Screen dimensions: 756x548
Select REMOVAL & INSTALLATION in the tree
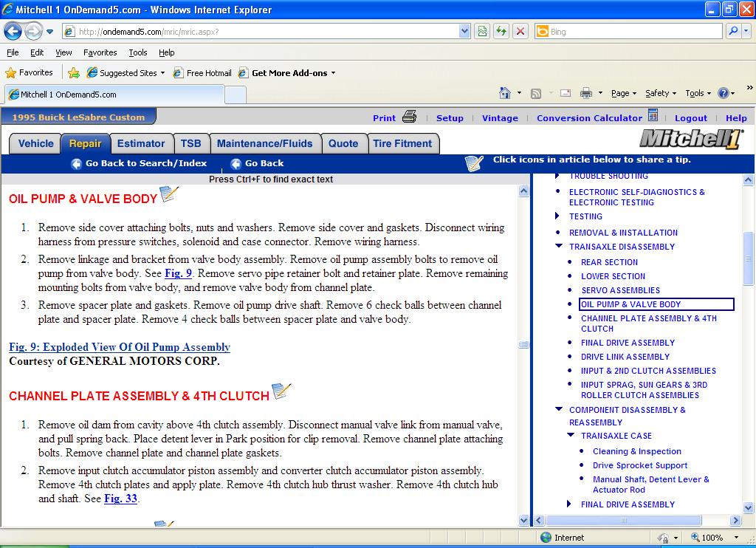click(623, 233)
